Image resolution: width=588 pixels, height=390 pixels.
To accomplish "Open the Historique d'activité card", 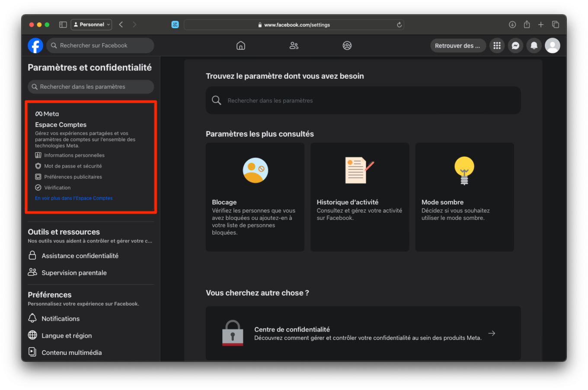I will (360, 197).
